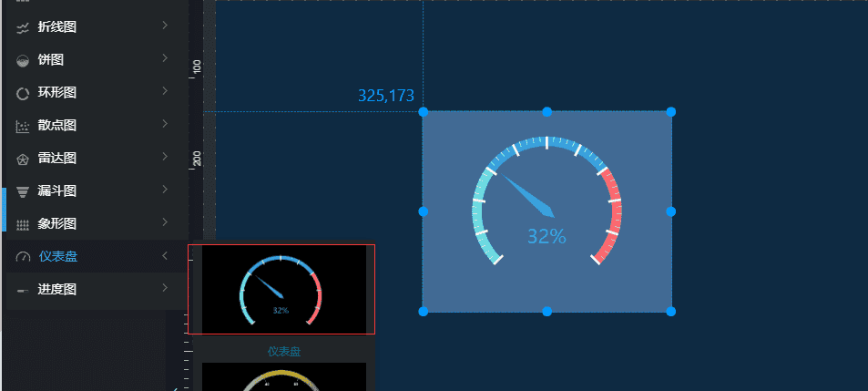Click the scatter plot icon beside 散点图

(x=22, y=127)
